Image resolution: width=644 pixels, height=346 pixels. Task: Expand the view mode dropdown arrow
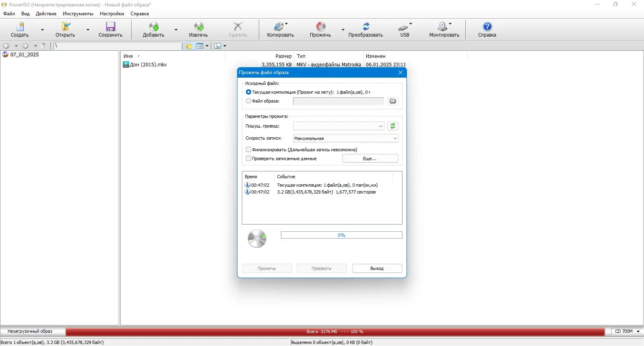coord(207,46)
